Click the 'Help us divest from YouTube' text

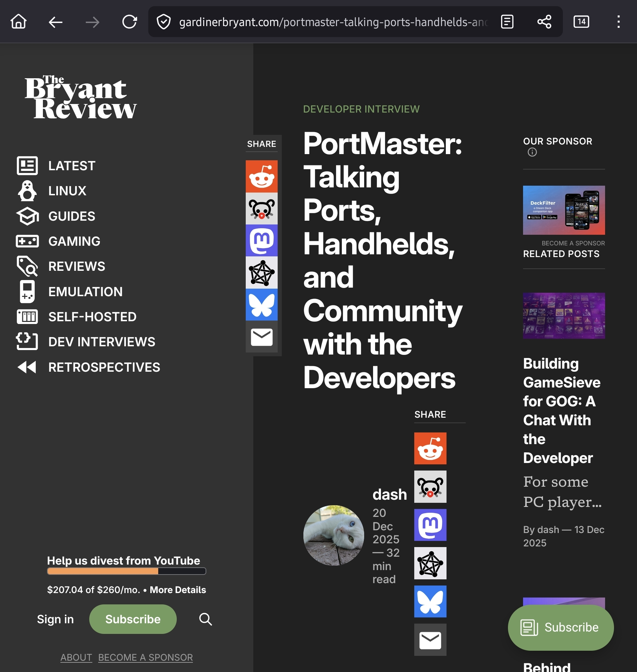tap(124, 560)
